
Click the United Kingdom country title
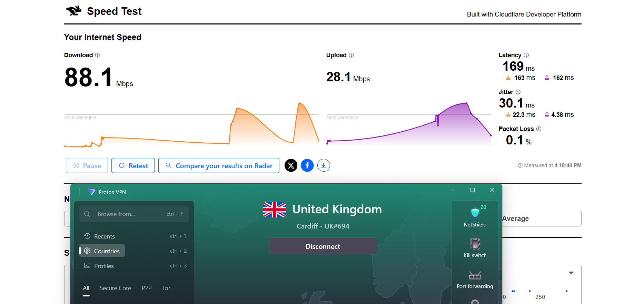tap(337, 209)
